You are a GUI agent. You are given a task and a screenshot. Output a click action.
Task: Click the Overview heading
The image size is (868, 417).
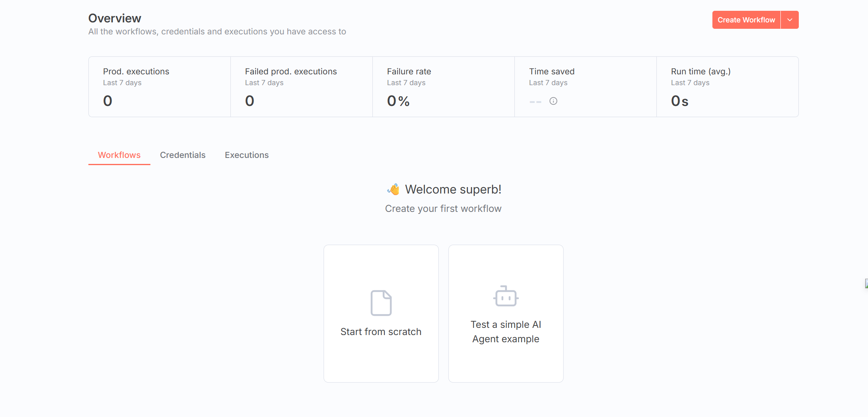tap(115, 18)
